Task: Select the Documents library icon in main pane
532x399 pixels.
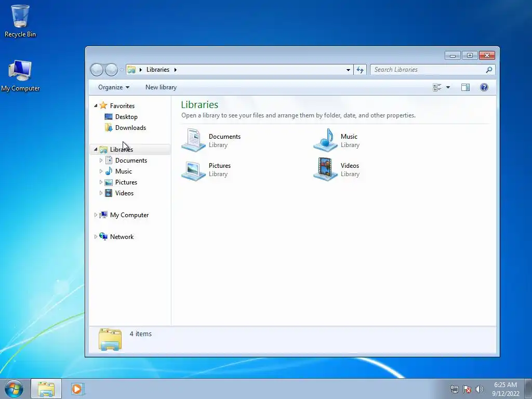Action: coord(193,140)
